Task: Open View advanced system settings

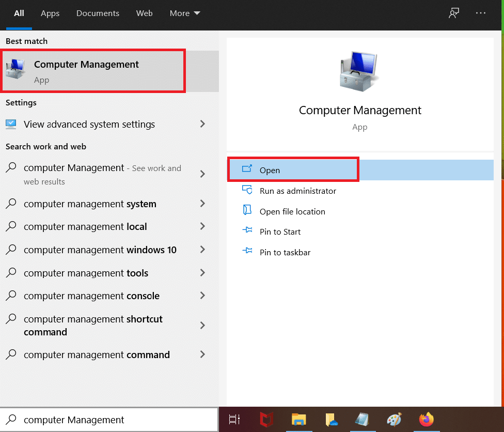Action: tap(89, 124)
